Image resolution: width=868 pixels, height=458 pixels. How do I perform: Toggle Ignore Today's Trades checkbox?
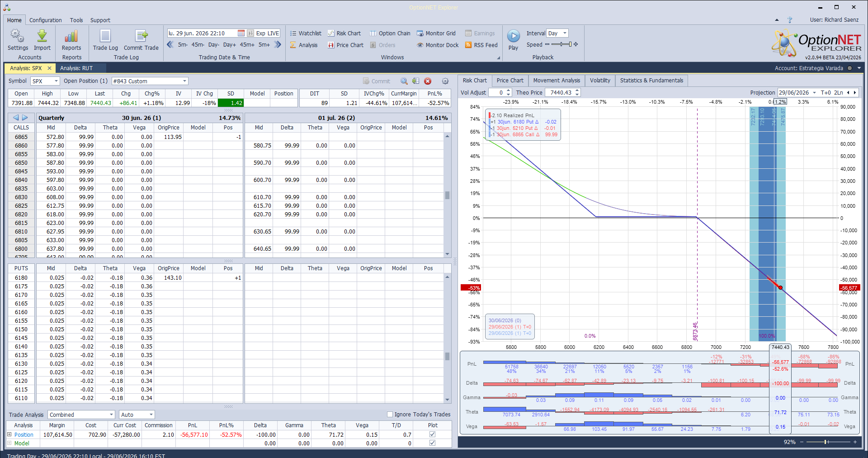390,415
